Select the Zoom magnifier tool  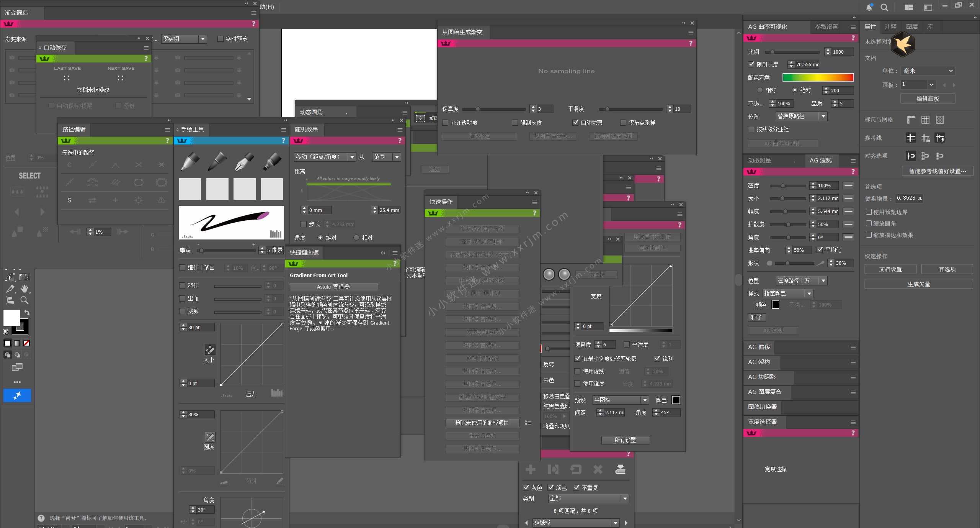[24, 300]
